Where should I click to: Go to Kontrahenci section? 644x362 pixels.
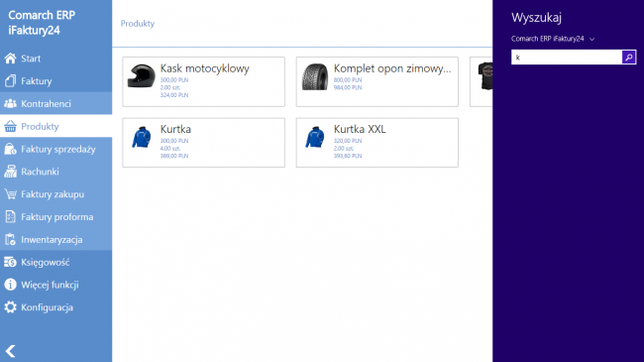point(55,104)
